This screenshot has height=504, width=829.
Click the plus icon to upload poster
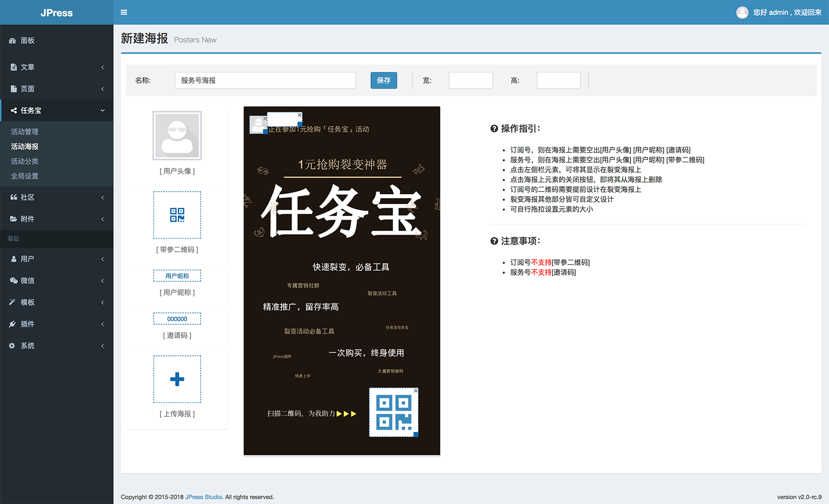click(x=177, y=379)
